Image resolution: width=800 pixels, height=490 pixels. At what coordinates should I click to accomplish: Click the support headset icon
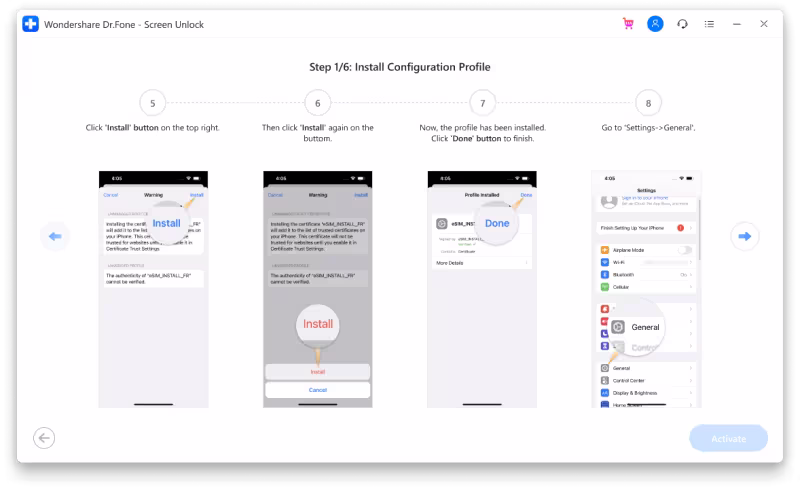pos(682,24)
